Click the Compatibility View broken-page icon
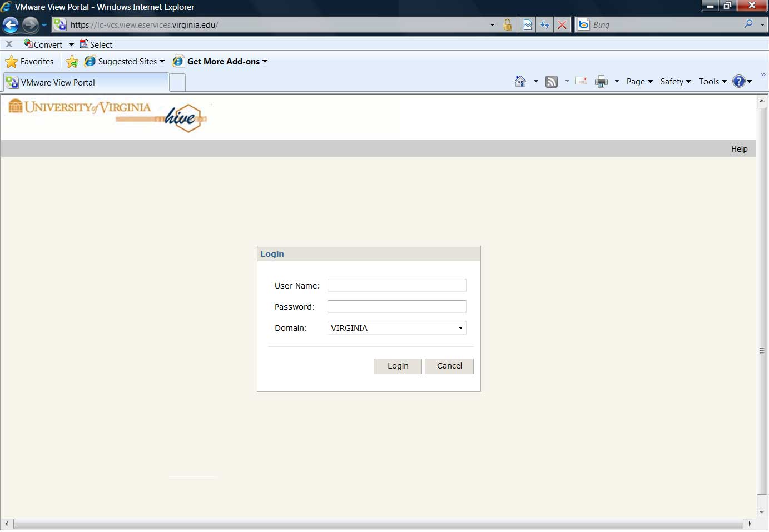The width and height of the screenshot is (769, 532). [x=527, y=25]
